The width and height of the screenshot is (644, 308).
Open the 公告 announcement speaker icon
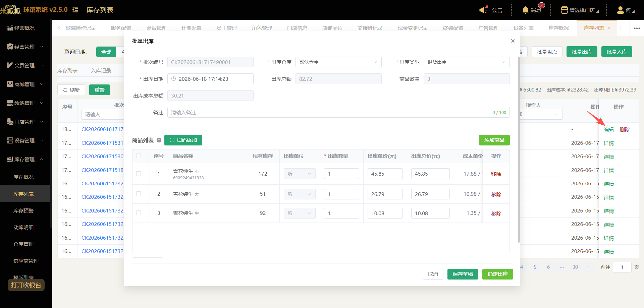[483, 10]
